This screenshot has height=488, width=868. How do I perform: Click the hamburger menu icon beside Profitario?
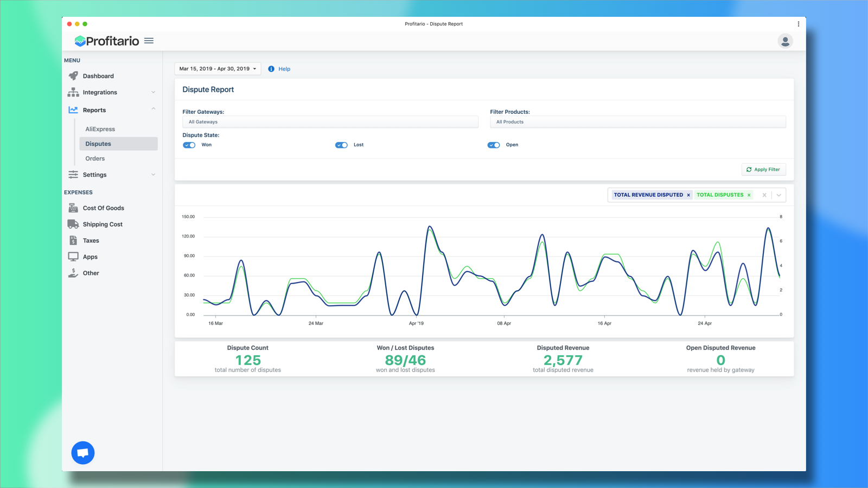point(149,41)
